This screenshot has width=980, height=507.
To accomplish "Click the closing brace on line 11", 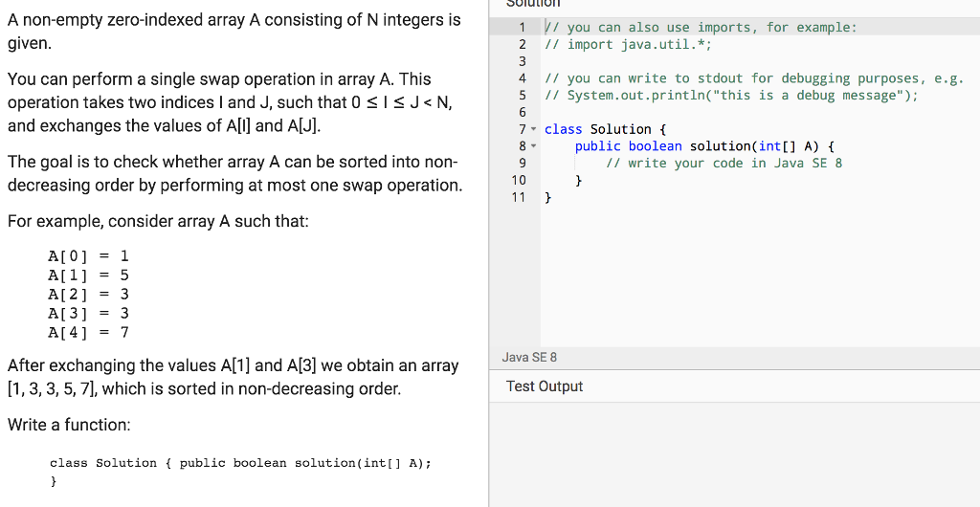I will tap(548, 197).
